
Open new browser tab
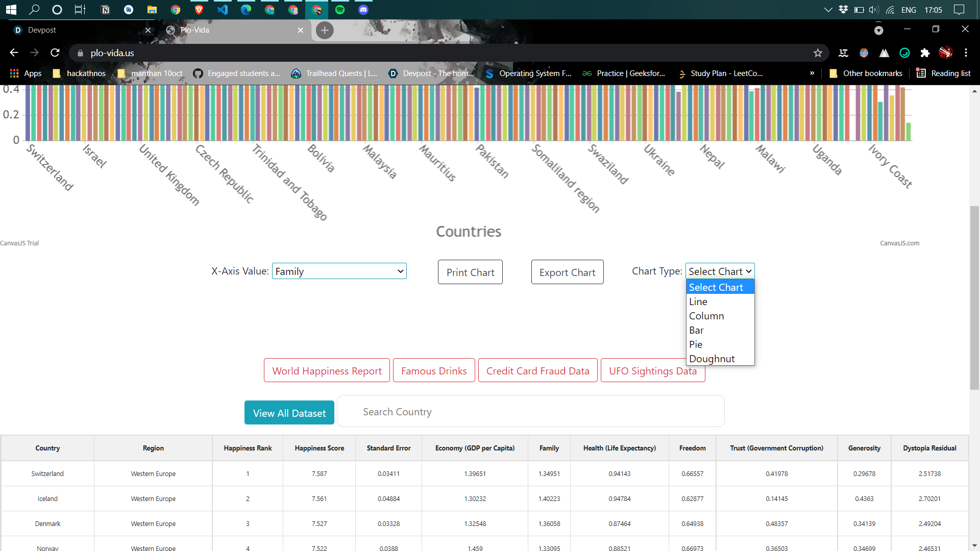(325, 30)
